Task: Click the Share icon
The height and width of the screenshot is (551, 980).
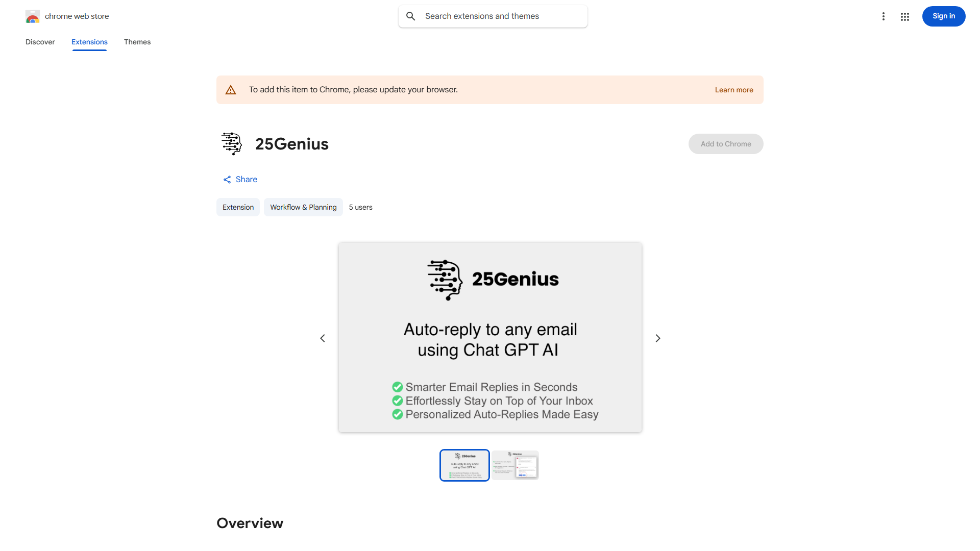Action: 227,180
